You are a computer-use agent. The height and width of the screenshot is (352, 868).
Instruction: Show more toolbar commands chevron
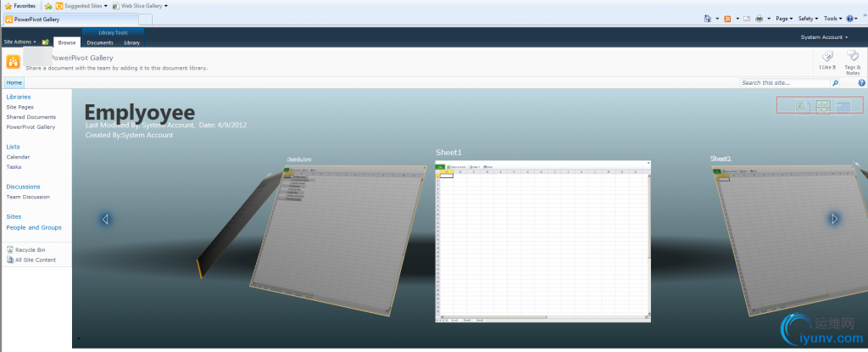coord(865,15)
